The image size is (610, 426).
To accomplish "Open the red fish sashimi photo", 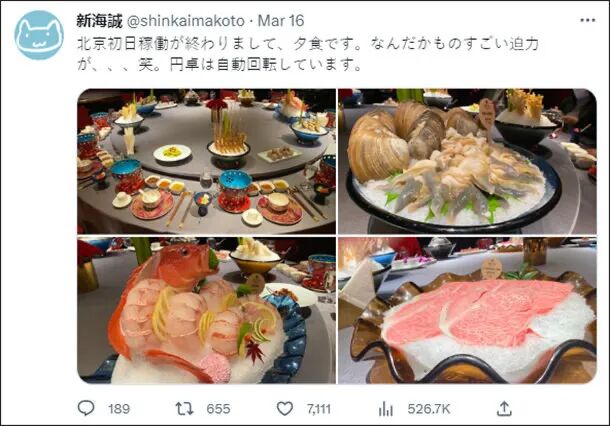I will coord(207,310).
